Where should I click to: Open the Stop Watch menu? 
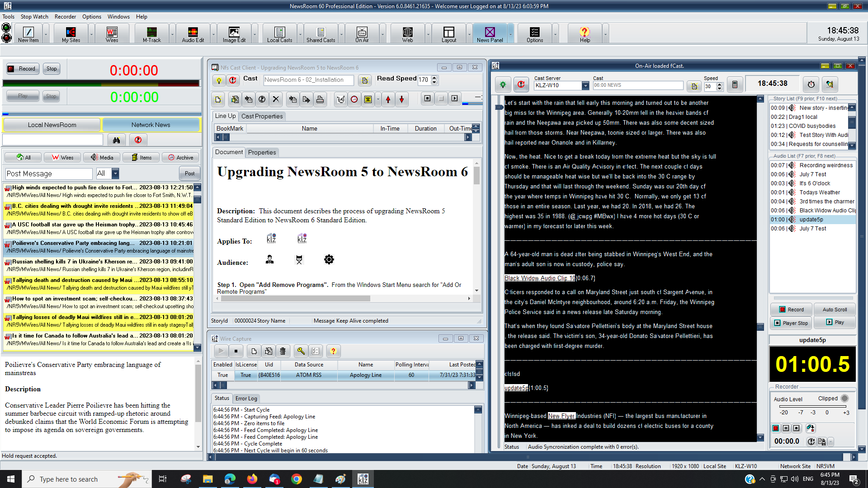(x=34, y=17)
